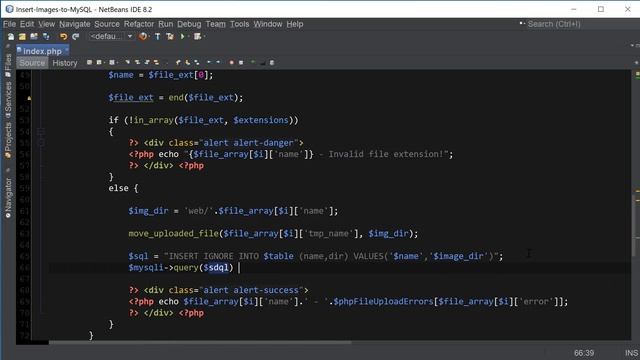Click the Redo toolbar icon
The height and width of the screenshot is (360, 640).
tap(76, 37)
